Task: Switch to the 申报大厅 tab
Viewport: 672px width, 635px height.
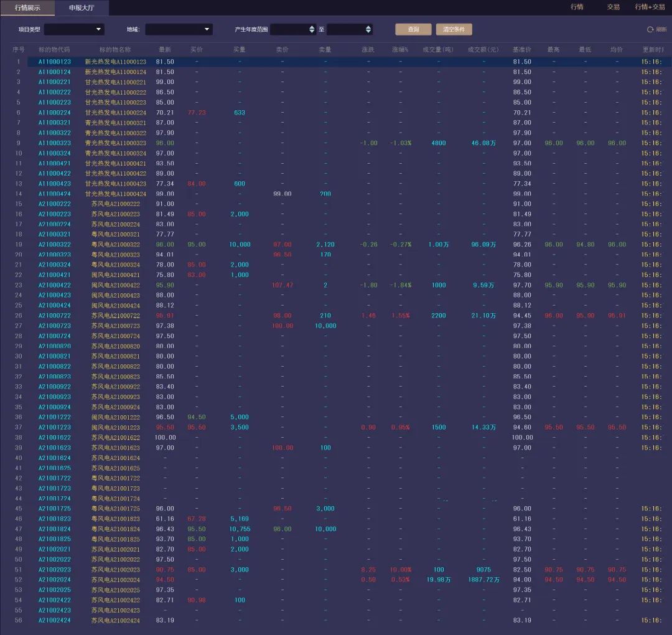Action: click(x=82, y=7)
